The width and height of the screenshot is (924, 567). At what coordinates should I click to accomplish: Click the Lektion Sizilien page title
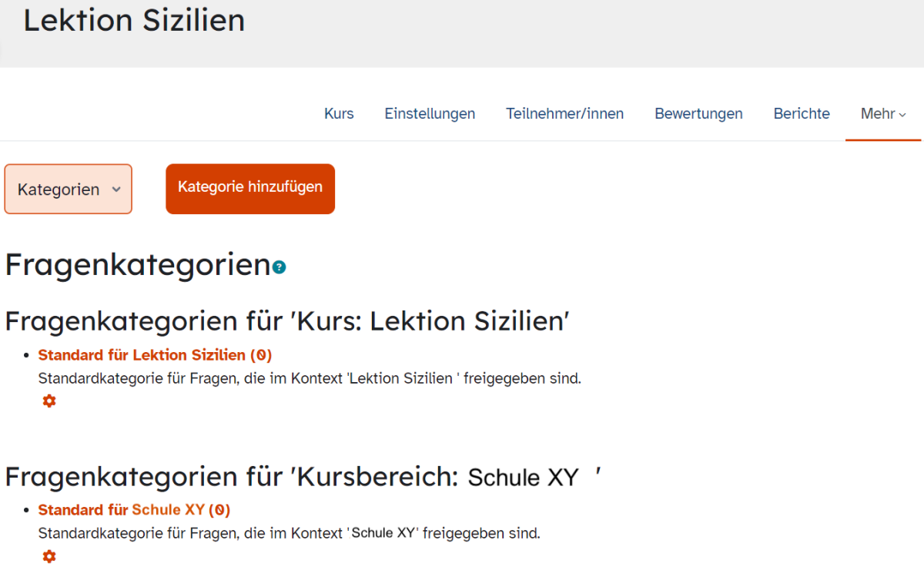pos(134,20)
